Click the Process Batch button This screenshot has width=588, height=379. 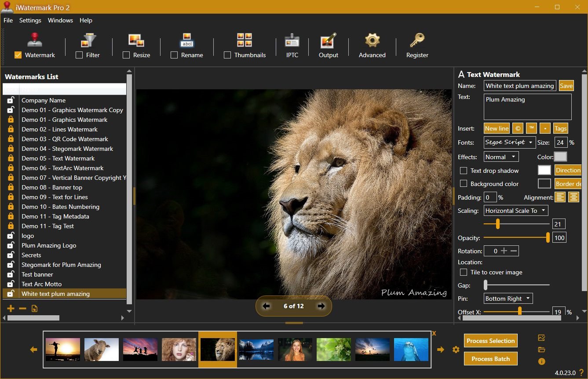(490, 359)
